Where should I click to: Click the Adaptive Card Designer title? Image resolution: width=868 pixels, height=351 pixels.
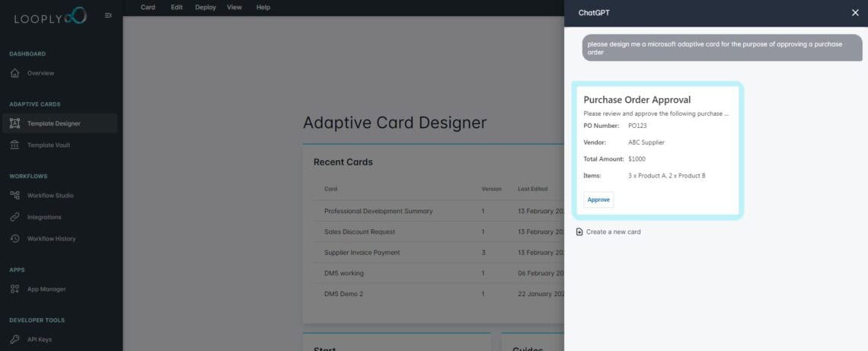pos(394,123)
